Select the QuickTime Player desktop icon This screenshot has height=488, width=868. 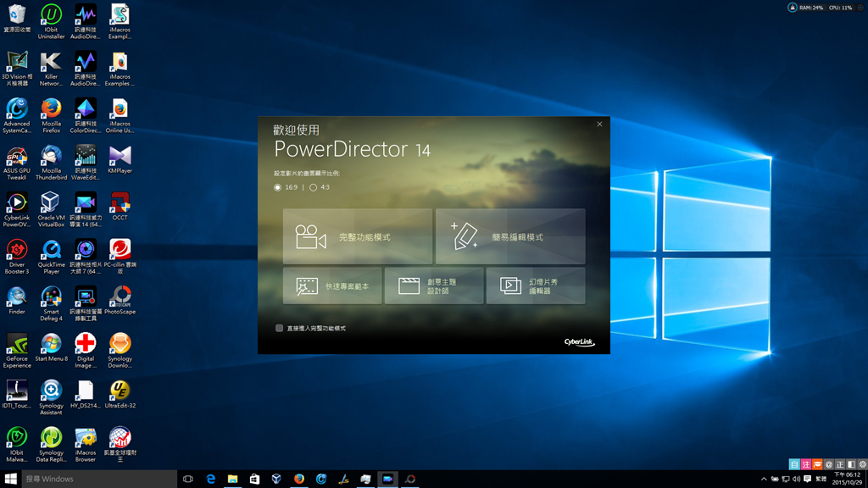[51, 257]
